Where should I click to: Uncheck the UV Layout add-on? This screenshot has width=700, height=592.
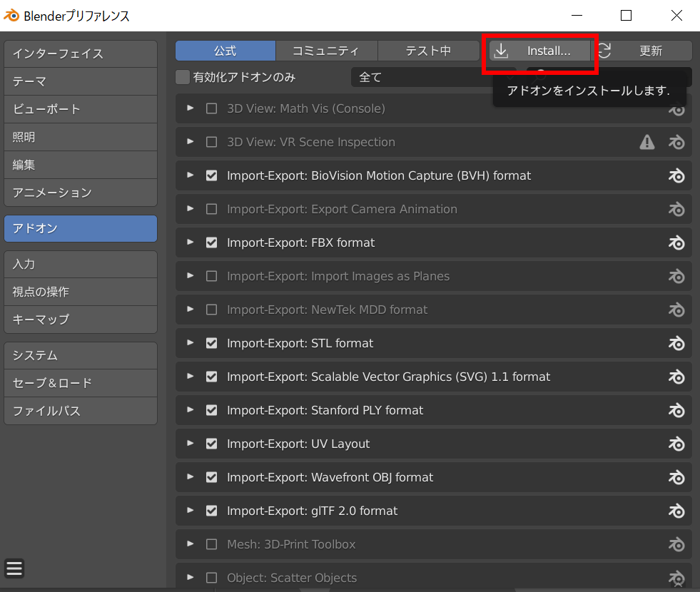[x=212, y=444]
